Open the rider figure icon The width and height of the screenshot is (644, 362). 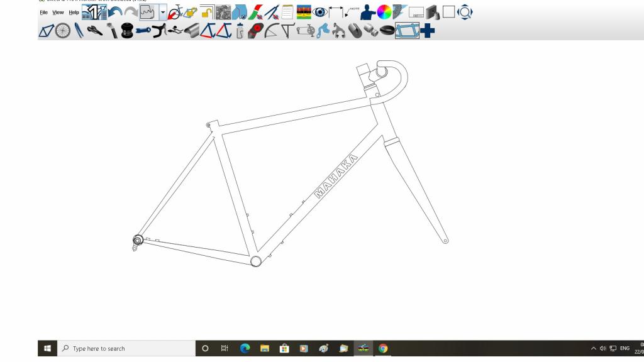pyautogui.click(x=368, y=12)
